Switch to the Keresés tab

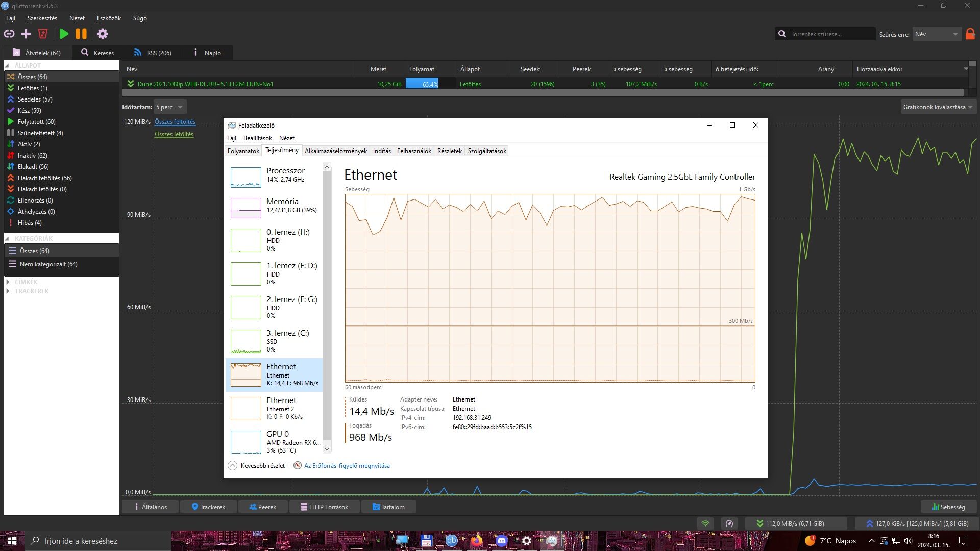tap(97, 53)
